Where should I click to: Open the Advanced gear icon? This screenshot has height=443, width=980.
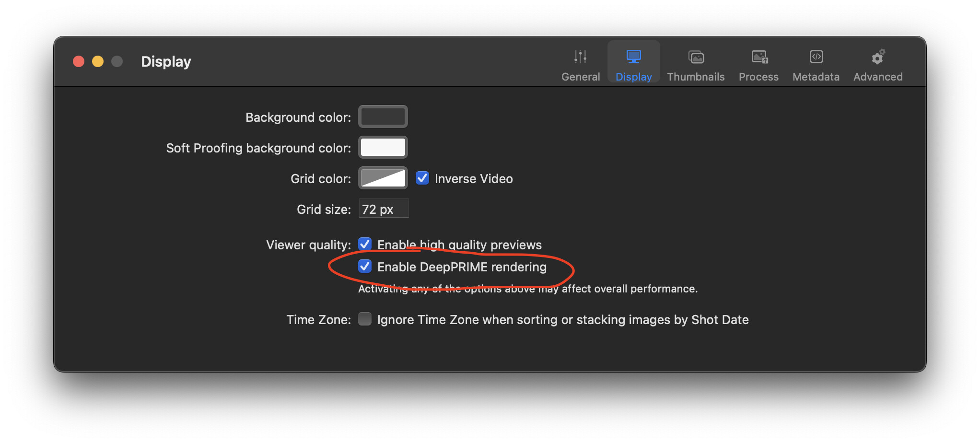tap(878, 57)
